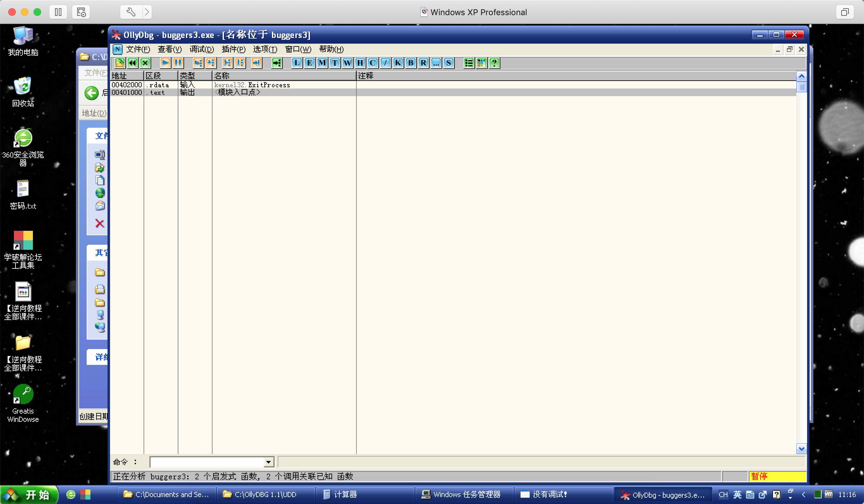The image size is (864, 504).
Task: Open the Appearance color-grid toolbar icon
Action: coord(481,63)
